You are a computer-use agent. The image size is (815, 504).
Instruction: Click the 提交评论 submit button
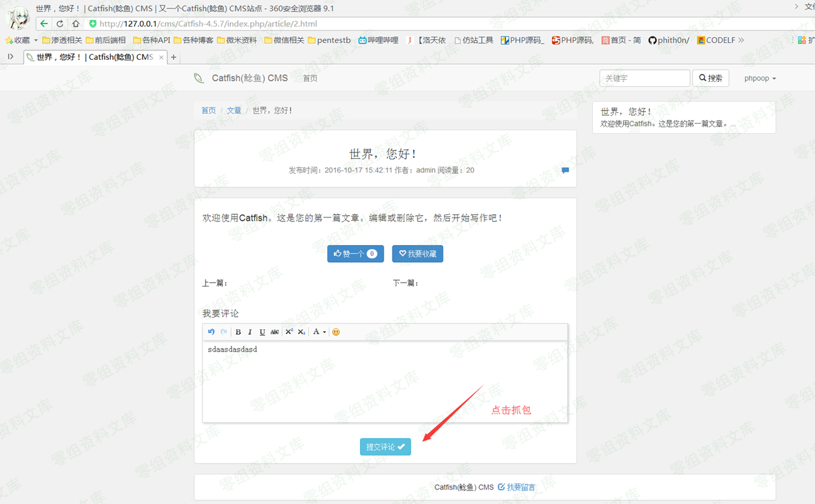pyautogui.click(x=385, y=447)
